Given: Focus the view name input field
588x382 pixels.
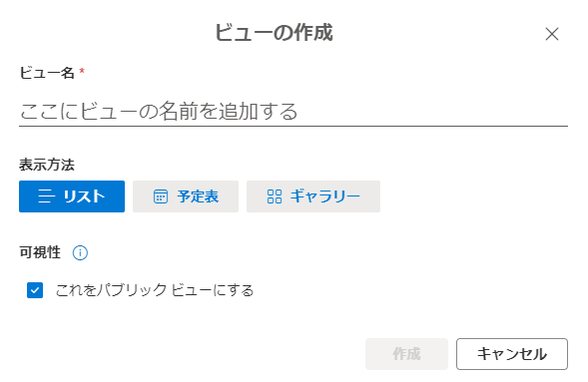Looking at the screenshot, I should (x=294, y=112).
